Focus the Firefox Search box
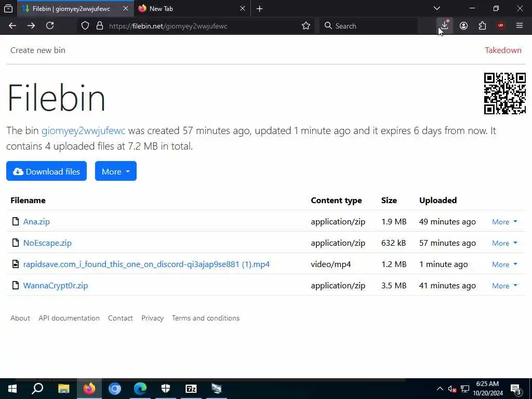Viewport: 532px width, 399px height. point(368,26)
